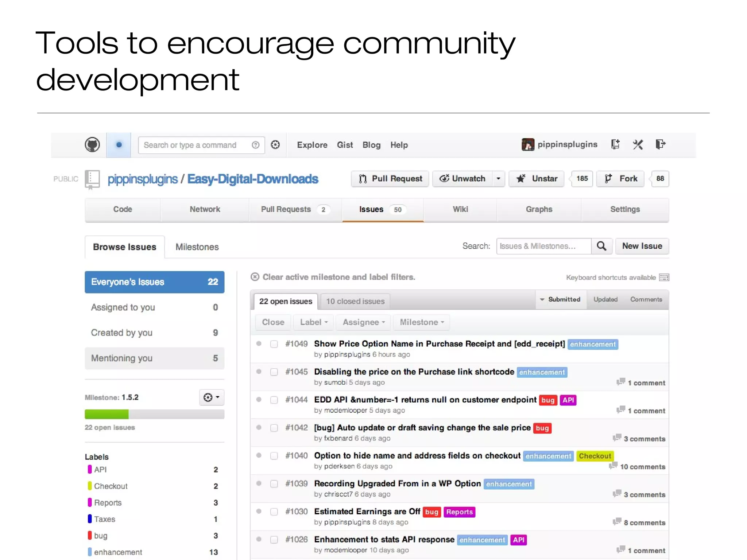Open the Explore nav link
Screen dimensions: 747x560
coord(312,145)
